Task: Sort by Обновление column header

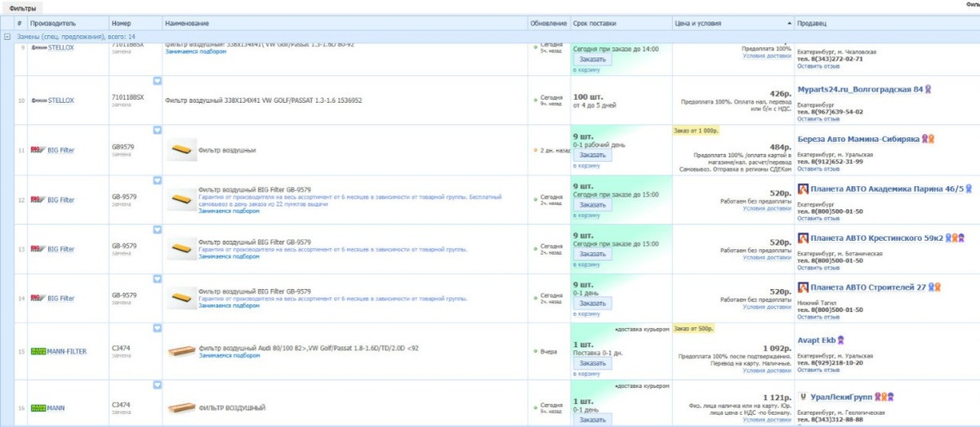Action: point(548,23)
